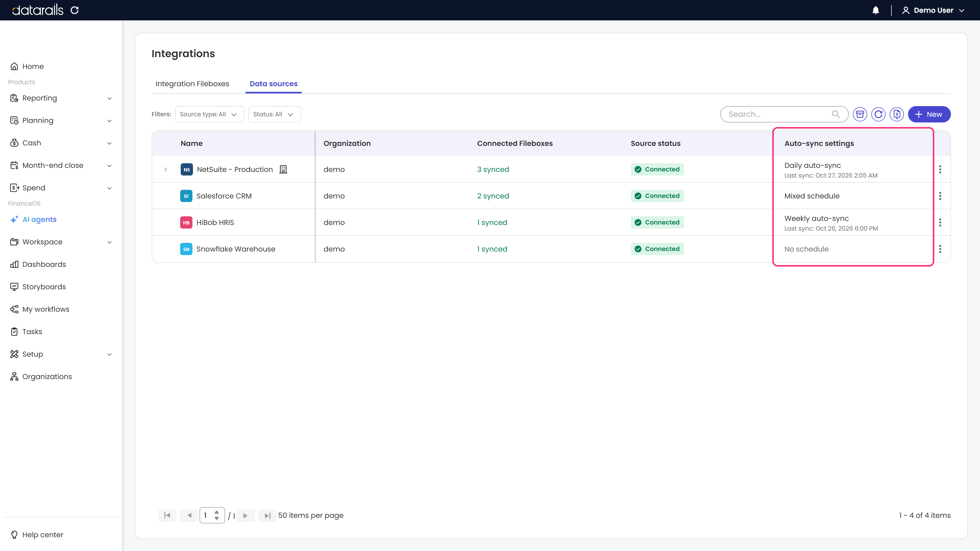
Task: Expand the NetSuite - Production row
Action: pyautogui.click(x=165, y=169)
